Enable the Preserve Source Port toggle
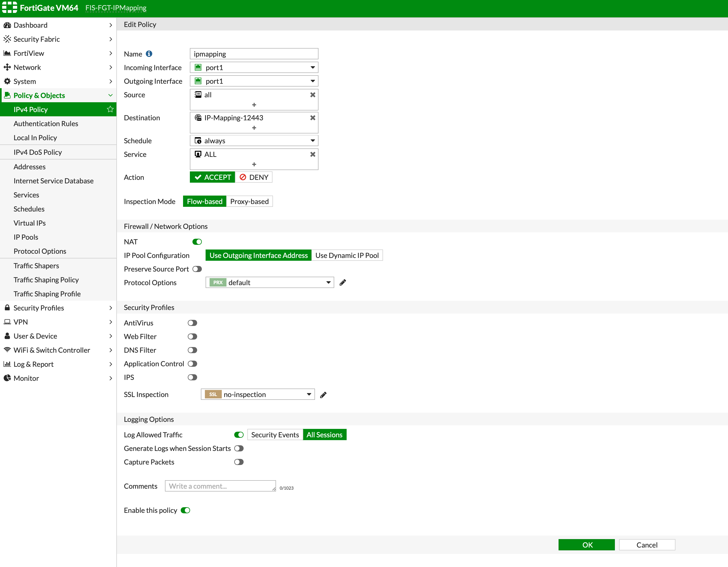 click(x=197, y=269)
